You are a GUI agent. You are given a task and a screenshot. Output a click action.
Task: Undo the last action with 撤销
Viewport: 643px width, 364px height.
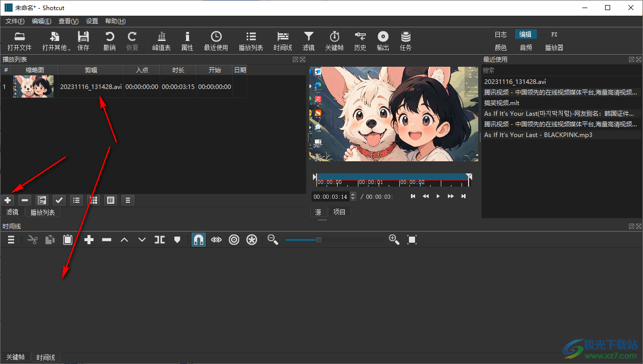click(109, 41)
